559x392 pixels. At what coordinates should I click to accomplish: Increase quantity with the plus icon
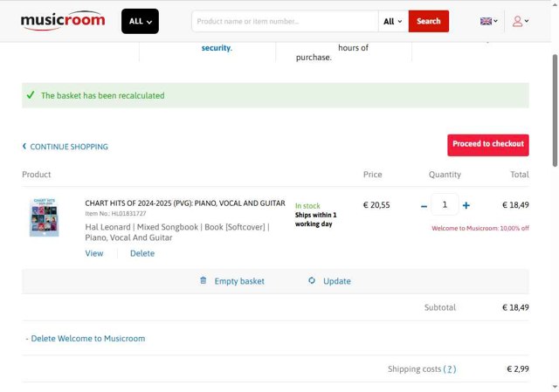(466, 206)
